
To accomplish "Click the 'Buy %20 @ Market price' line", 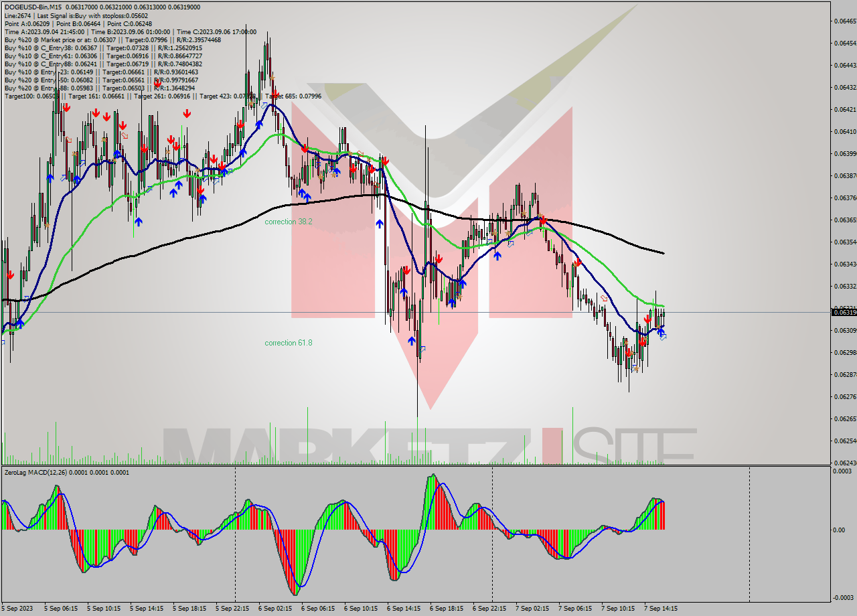I will click(112, 40).
